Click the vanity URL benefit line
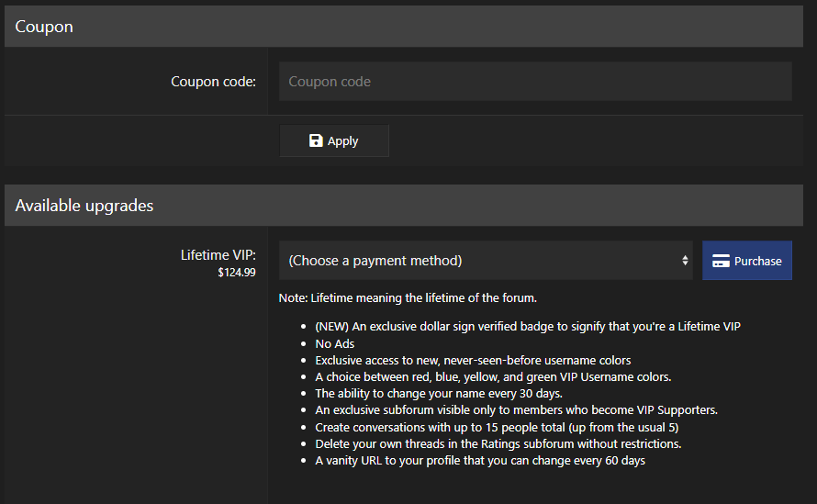Viewport: 817px width, 504px height. point(480,460)
